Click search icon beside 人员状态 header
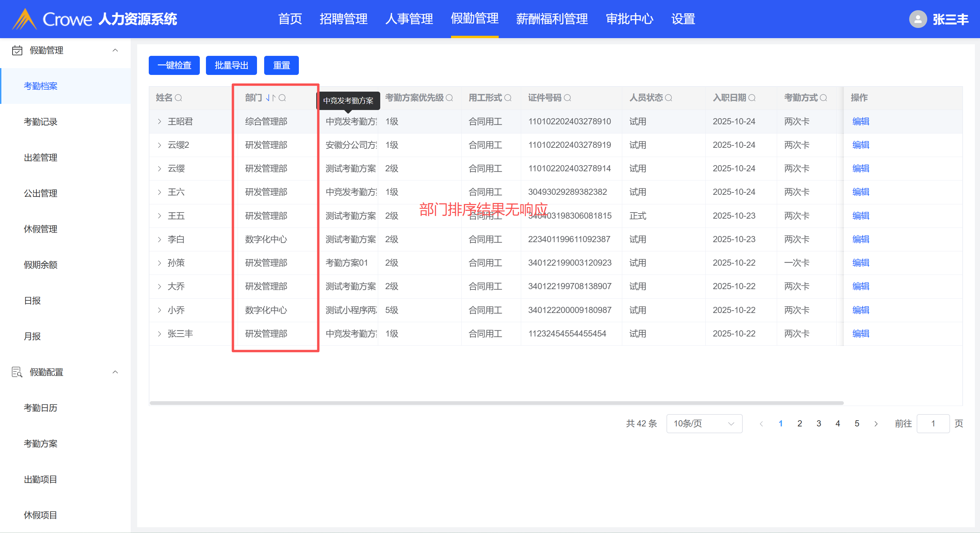This screenshot has height=533, width=980. 669,98
